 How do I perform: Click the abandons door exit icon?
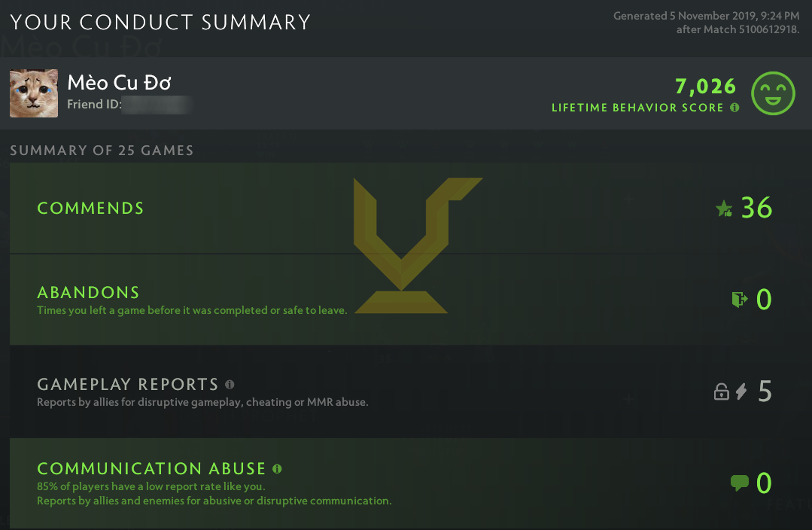coord(738,299)
